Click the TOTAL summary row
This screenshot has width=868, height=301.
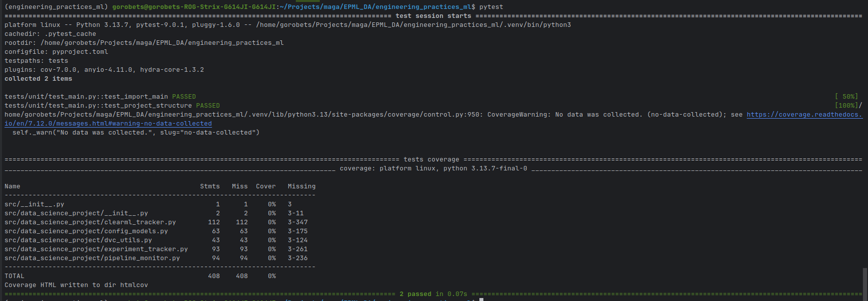coord(14,276)
